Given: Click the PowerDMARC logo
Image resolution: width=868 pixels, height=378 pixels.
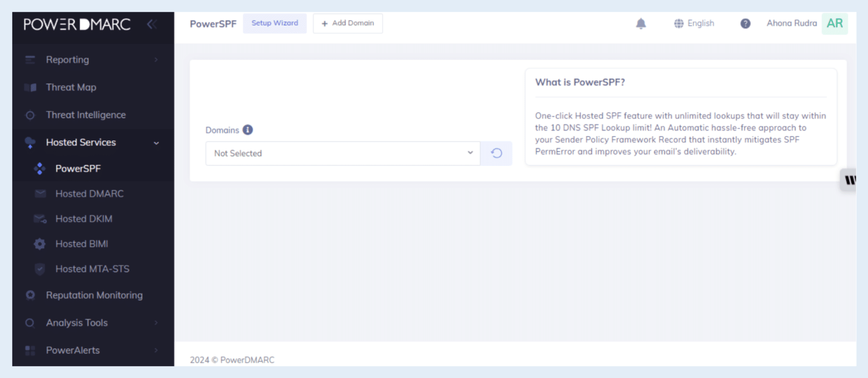Looking at the screenshot, I should 77,24.
